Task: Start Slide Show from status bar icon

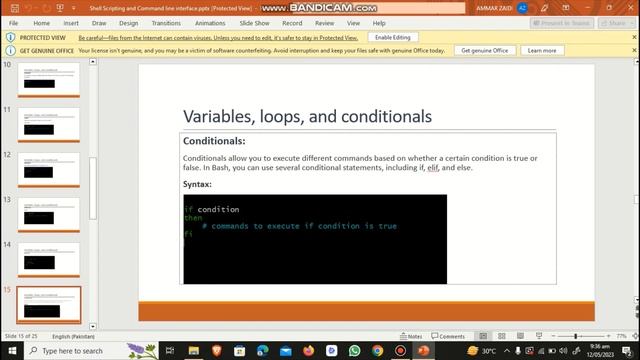Action: click(539, 336)
